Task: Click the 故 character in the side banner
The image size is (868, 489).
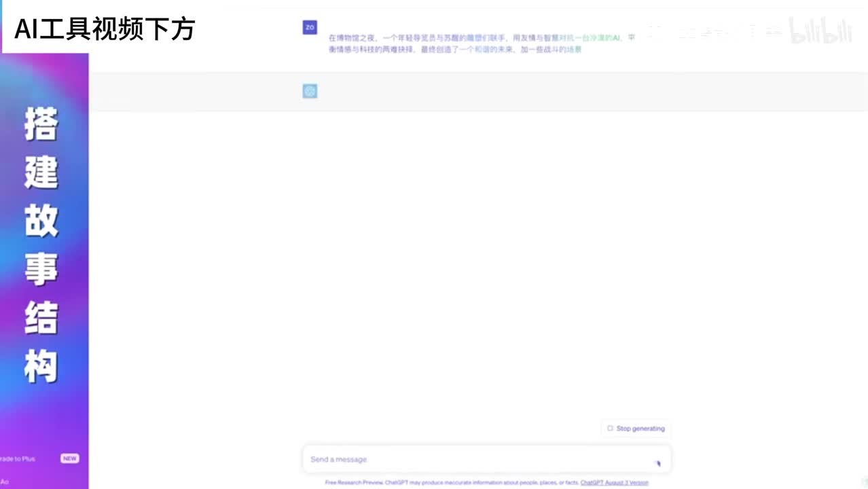Action: click(41, 221)
